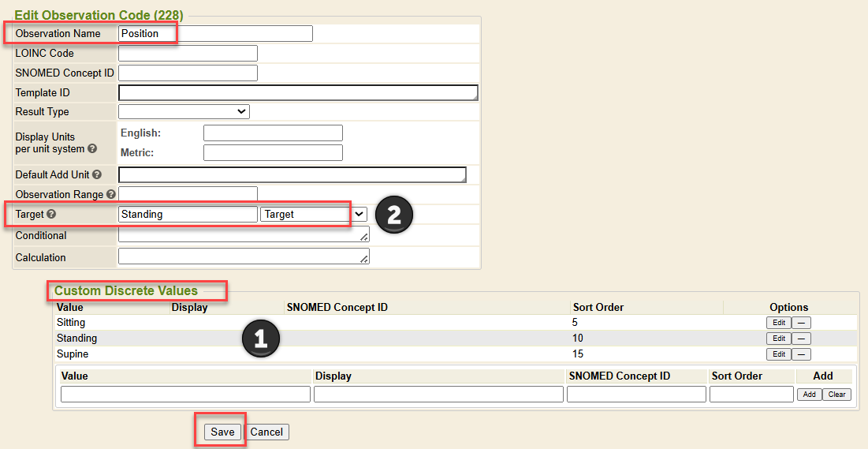Screen dimensions: 868x449
Task: Click help icon beside Default Add Unit
Action: pyautogui.click(x=97, y=174)
